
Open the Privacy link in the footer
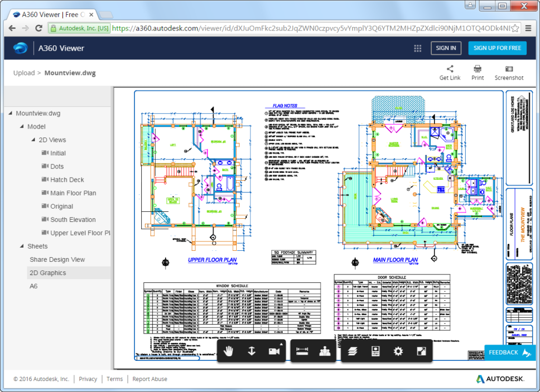point(88,379)
